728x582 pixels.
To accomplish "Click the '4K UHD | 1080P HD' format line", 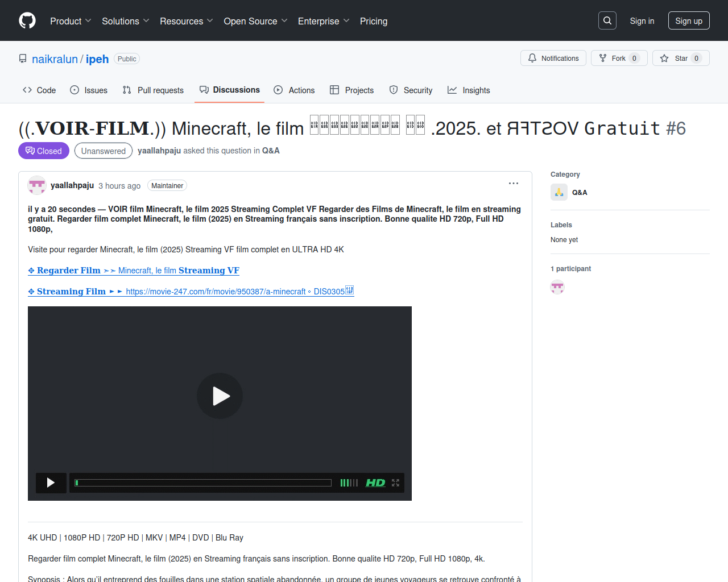I will 135,538.
